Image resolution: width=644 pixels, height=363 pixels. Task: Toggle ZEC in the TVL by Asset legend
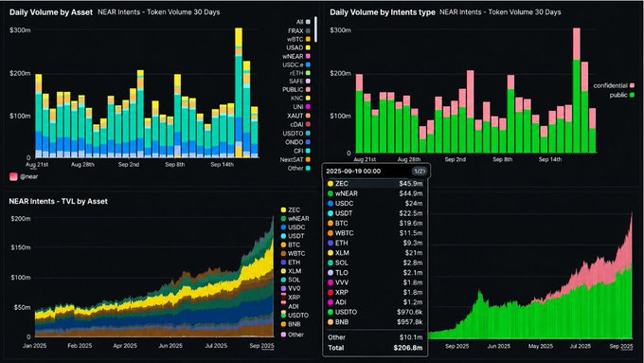291,210
